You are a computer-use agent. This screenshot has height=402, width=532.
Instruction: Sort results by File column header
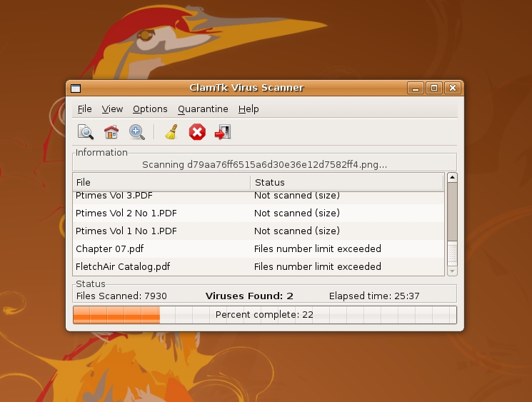161,182
